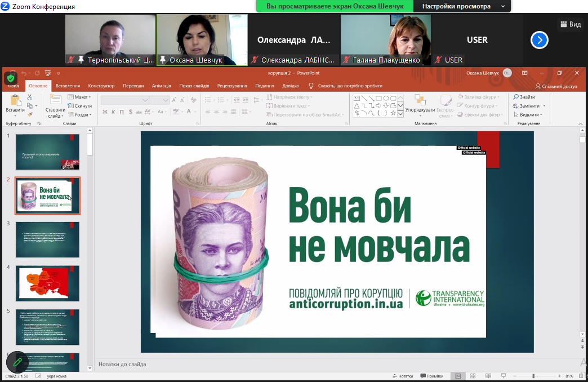The height and width of the screenshot is (382, 588).
Task: Open the font color A dropdown
Action: click(191, 112)
